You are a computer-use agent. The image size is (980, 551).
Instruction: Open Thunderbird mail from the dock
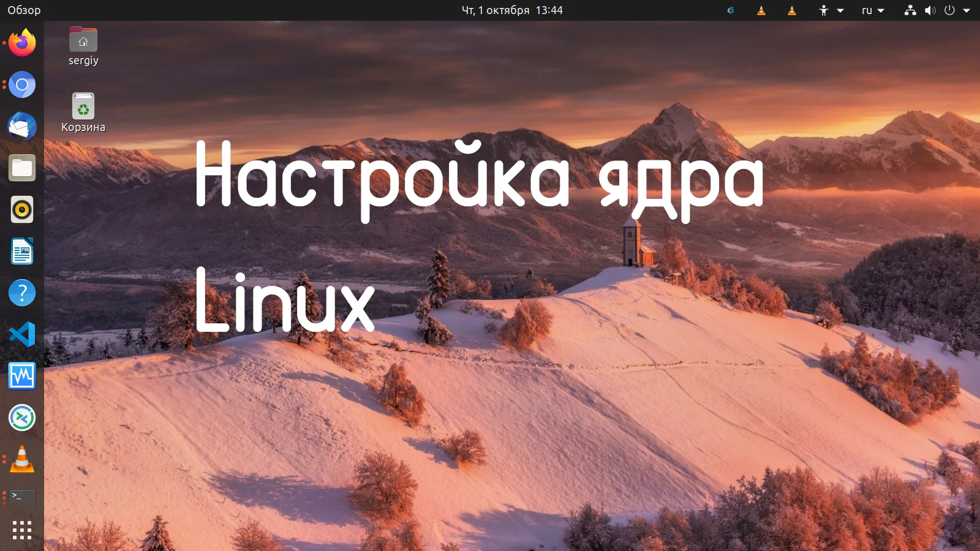click(22, 126)
